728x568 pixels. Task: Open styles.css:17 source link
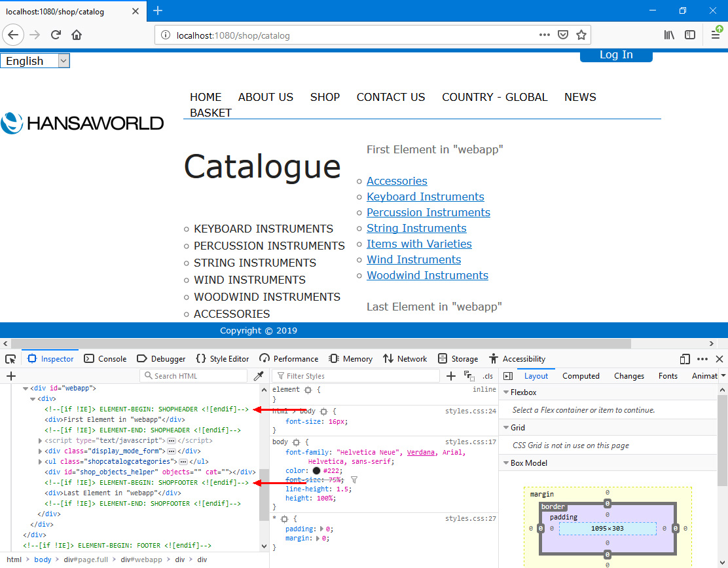click(471, 442)
